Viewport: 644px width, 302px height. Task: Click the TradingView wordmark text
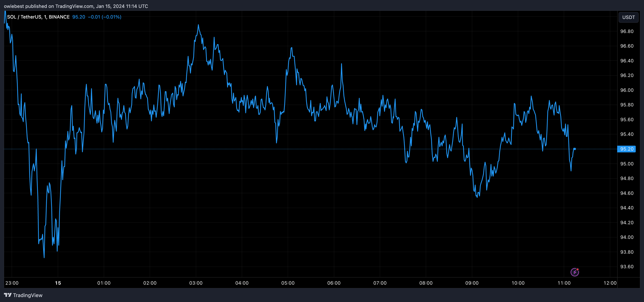pyautogui.click(x=28, y=295)
